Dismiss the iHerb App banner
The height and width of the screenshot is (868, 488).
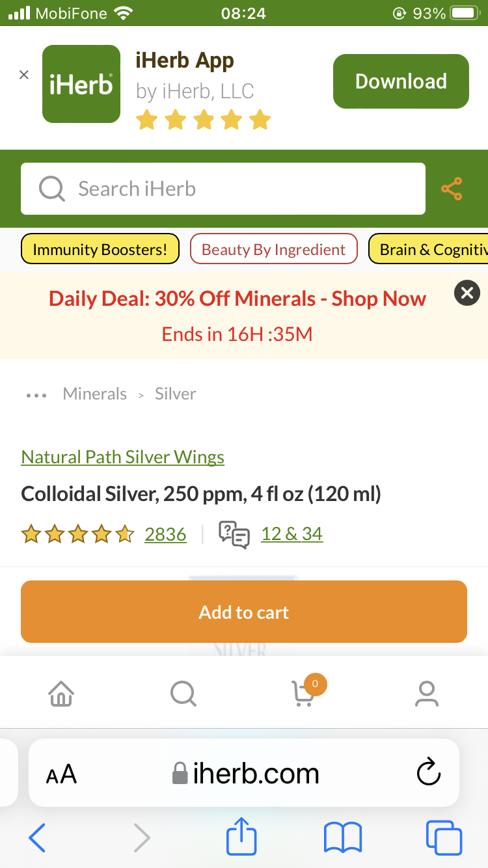tap(24, 75)
